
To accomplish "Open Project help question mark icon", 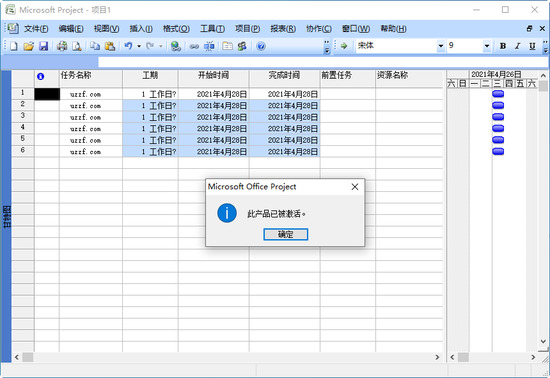I will click(x=261, y=46).
